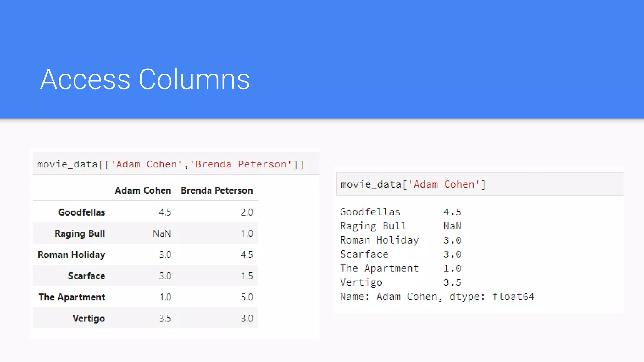Click the 'Roman Holiday' row label in table

click(x=71, y=255)
